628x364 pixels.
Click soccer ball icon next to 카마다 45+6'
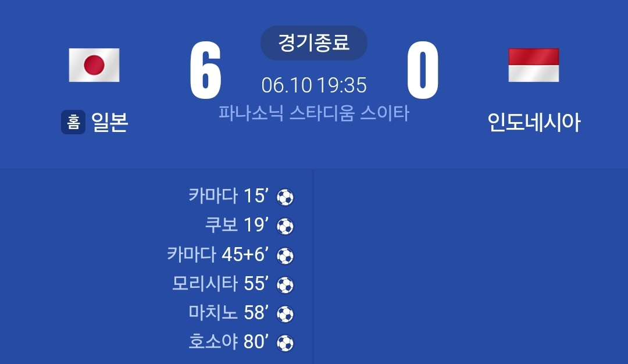(285, 256)
